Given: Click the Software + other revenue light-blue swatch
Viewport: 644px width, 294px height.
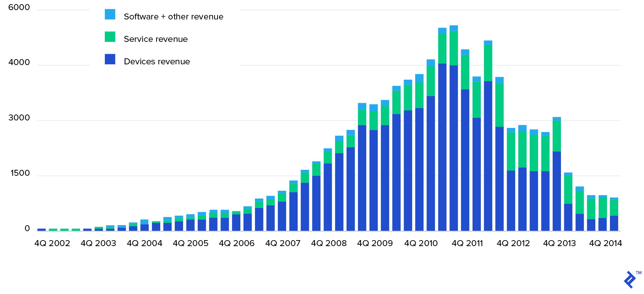Looking at the screenshot, I should (110, 14).
